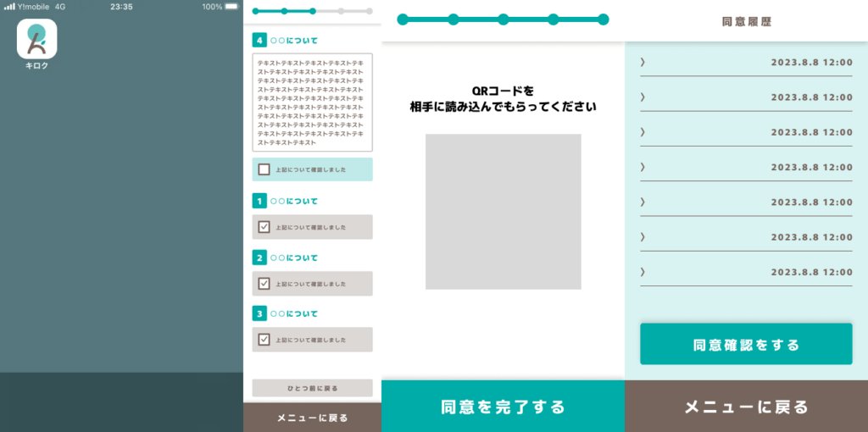Image resolution: width=868 pixels, height=432 pixels.
Task: Tap the number 2 section badge
Action: coord(259,258)
